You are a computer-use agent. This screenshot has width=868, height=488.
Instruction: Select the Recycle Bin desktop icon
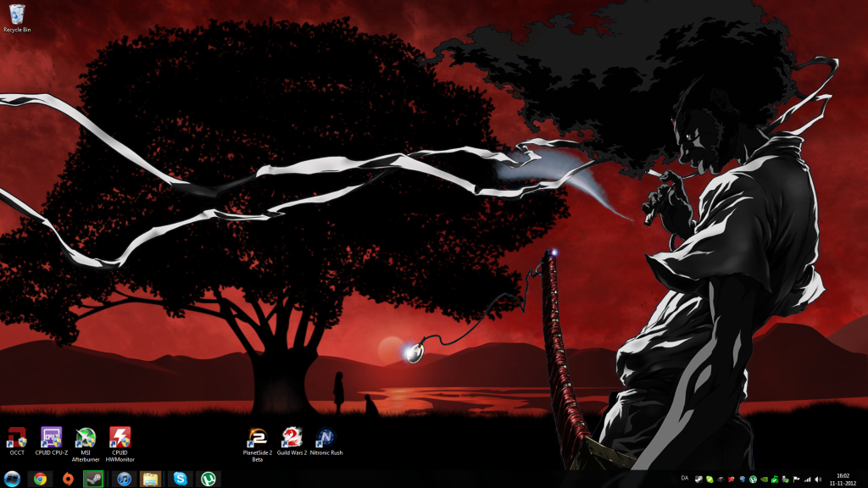17,18
